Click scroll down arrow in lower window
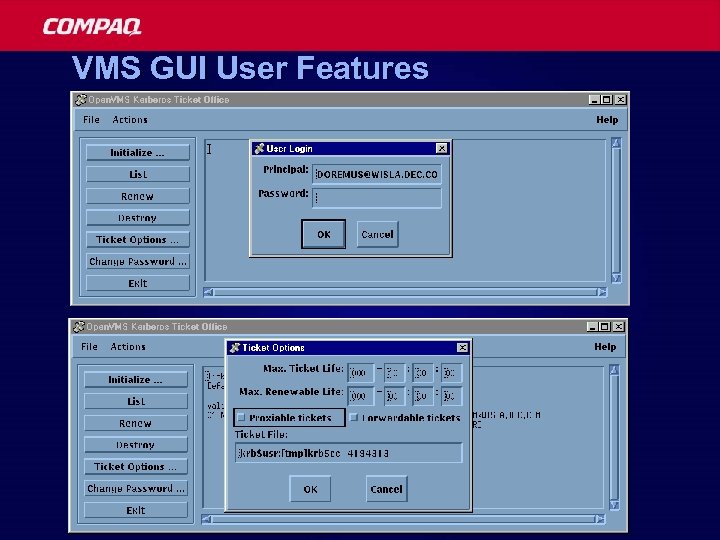720x540 pixels. [x=614, y=506]
